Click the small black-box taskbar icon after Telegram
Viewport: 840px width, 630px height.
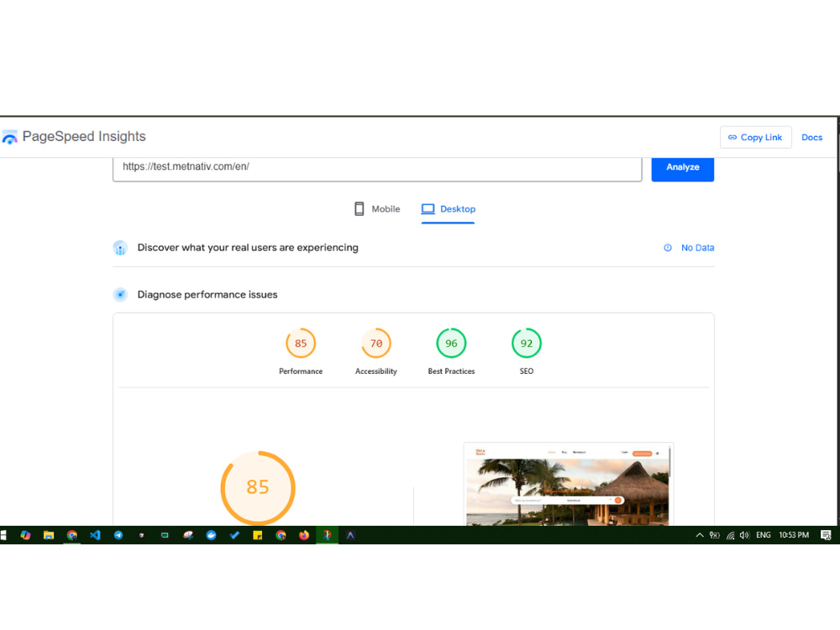click(141, 535)
